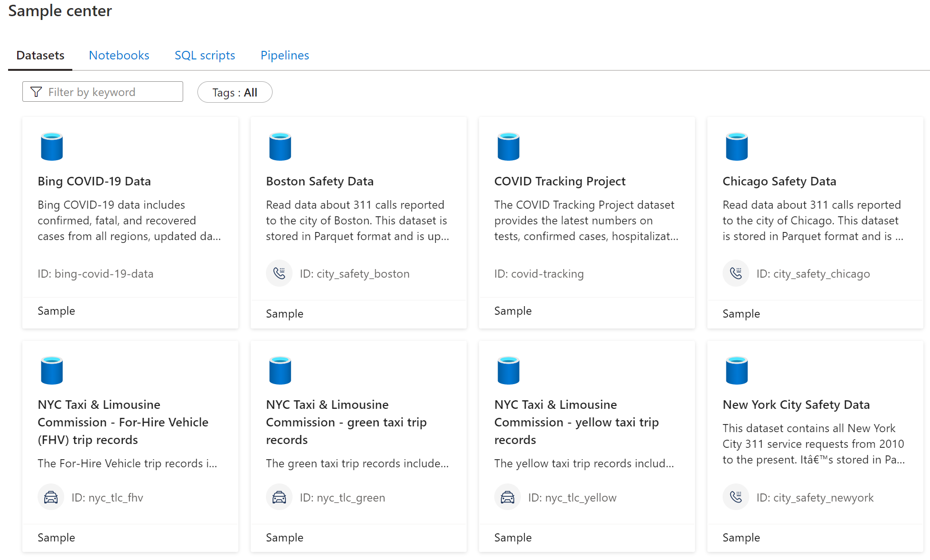Choose the green taxi trip records card title
930x560 pixels.
click(346, 422)
